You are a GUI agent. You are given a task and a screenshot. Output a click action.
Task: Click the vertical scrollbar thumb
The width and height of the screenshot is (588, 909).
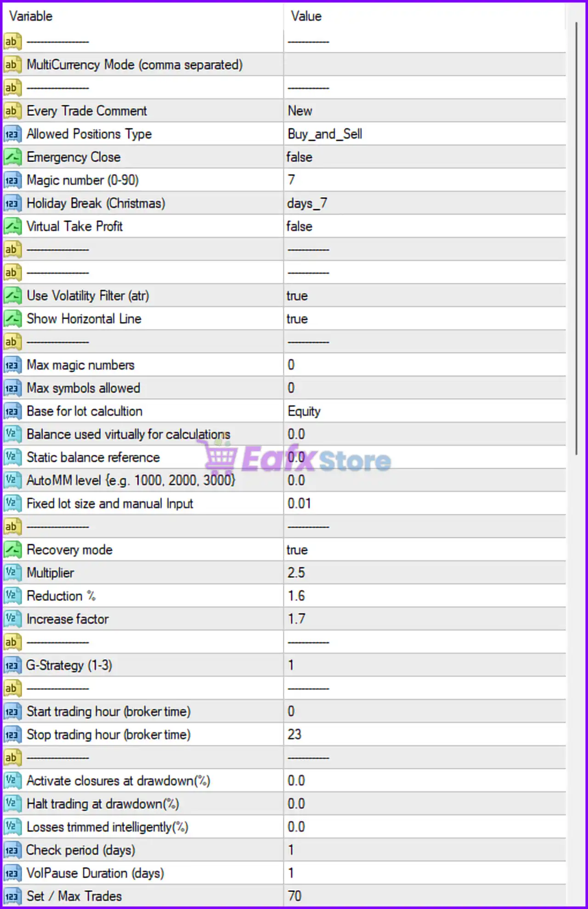point(577,239)
